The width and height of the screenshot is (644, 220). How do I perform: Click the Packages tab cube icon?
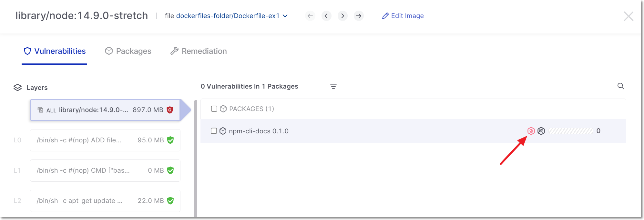tap(109, 51)
